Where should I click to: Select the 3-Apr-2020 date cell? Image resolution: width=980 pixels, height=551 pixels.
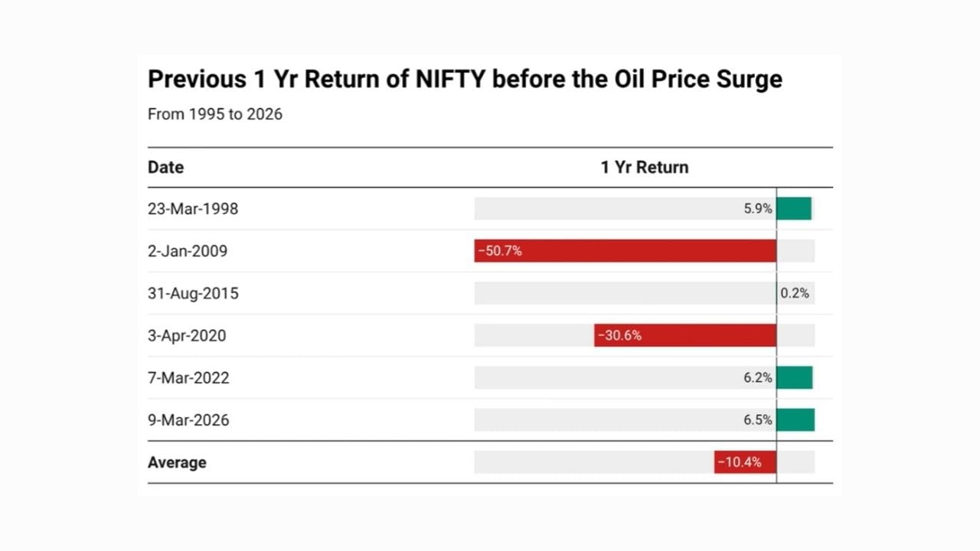pyautogui.click(x=187, y=335)
